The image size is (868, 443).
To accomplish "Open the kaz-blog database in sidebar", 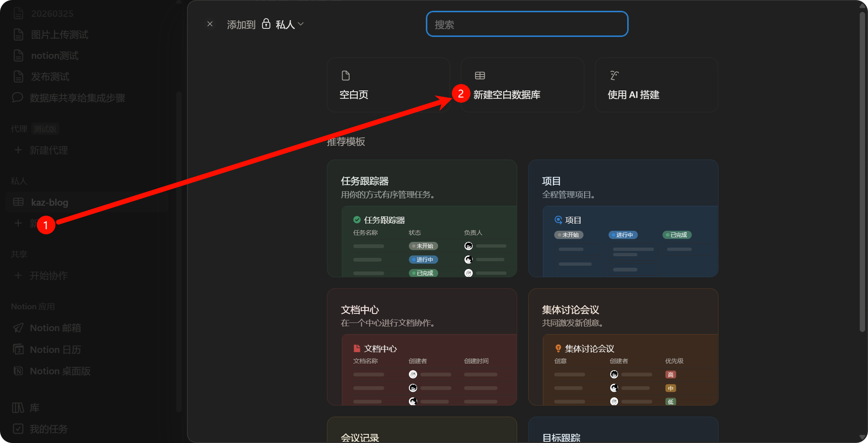I will [x=49, y=202].
